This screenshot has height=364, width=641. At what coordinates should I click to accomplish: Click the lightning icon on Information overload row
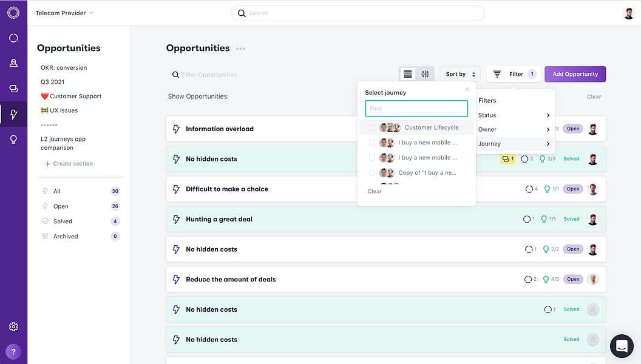[x=176, y=129]
